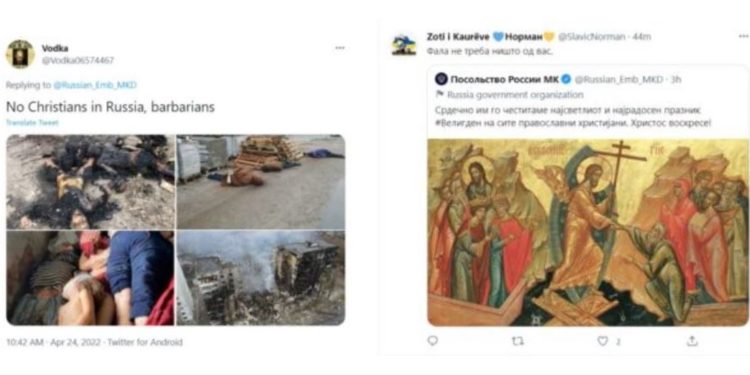Click the 44m timestamp on the quote tweet
Screen dimensions: 750x375
click(x=641, y=37)
